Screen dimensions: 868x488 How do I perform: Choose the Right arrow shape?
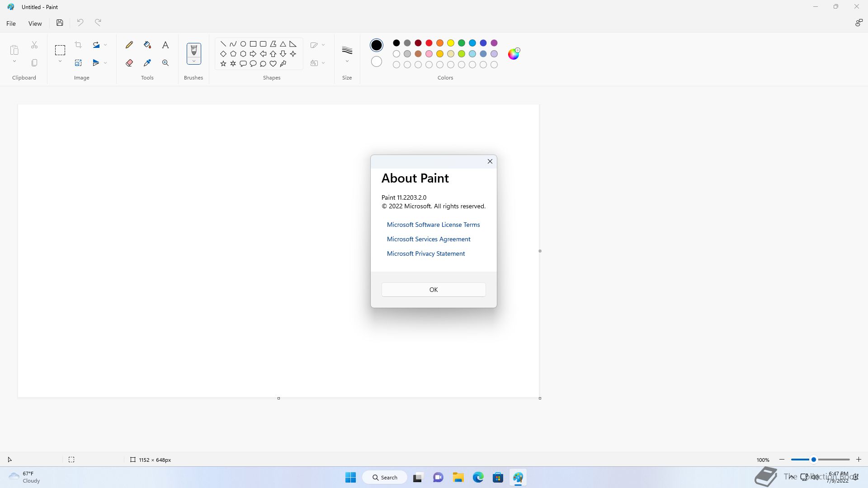click(x=253, y=54)
